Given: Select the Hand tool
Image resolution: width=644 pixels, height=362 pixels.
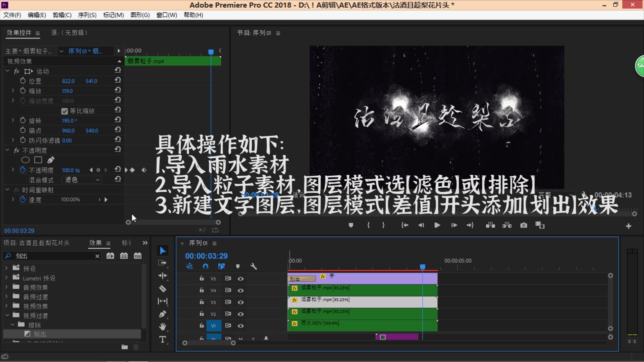Looking at the screenshot, I should [x=163, y=326].
